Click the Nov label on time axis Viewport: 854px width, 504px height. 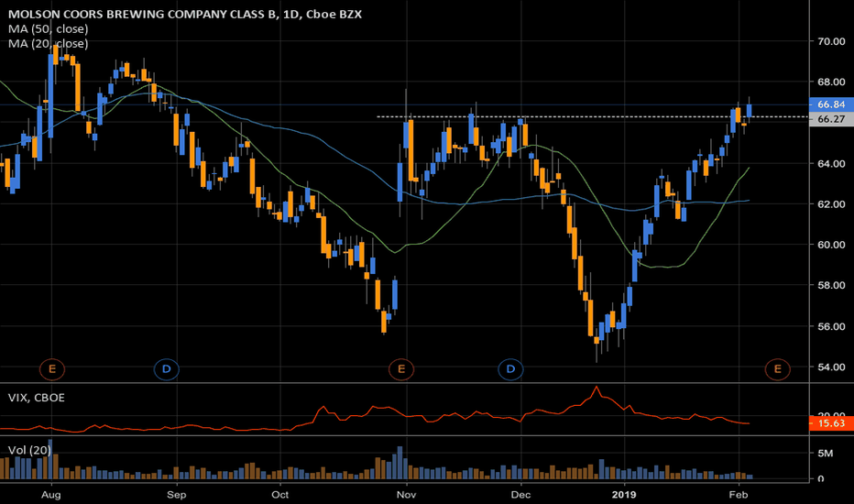click(406, 495)
